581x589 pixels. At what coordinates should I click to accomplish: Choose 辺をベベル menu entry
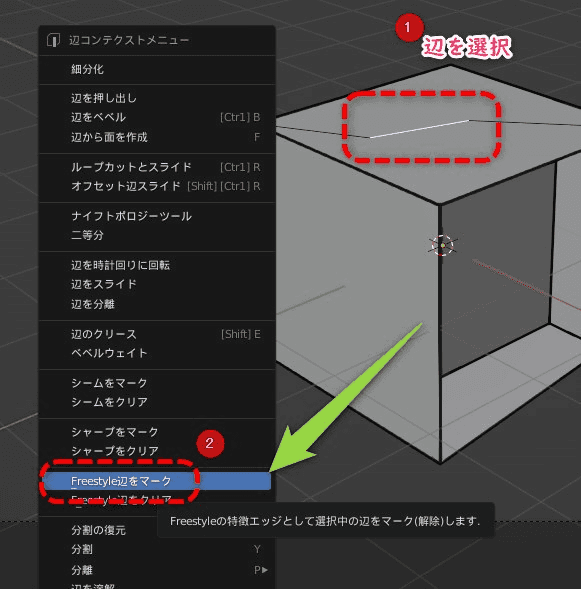point(157,118)
